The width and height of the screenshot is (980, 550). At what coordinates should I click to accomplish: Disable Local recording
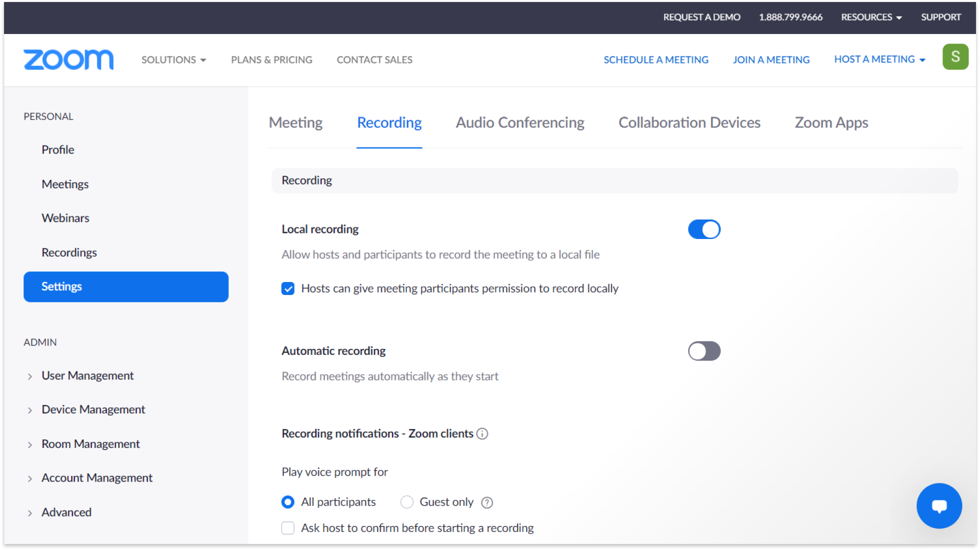coord(704,229)
